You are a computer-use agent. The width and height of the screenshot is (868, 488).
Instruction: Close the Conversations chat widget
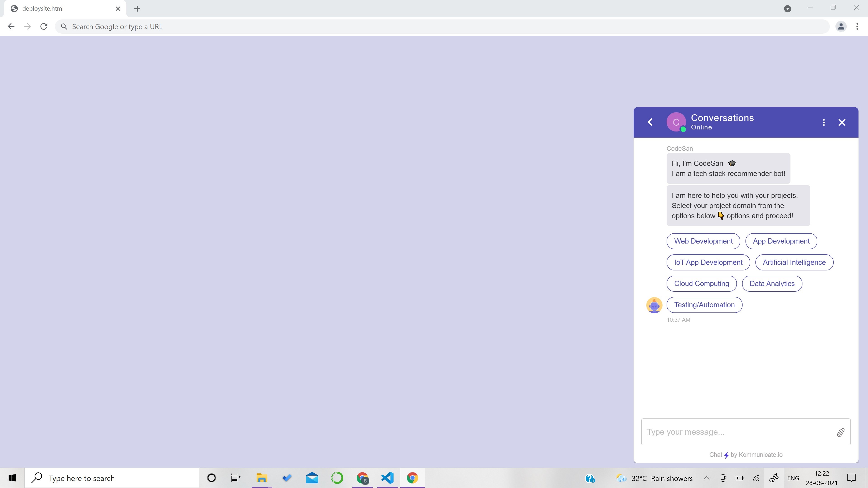pos(842,123)
